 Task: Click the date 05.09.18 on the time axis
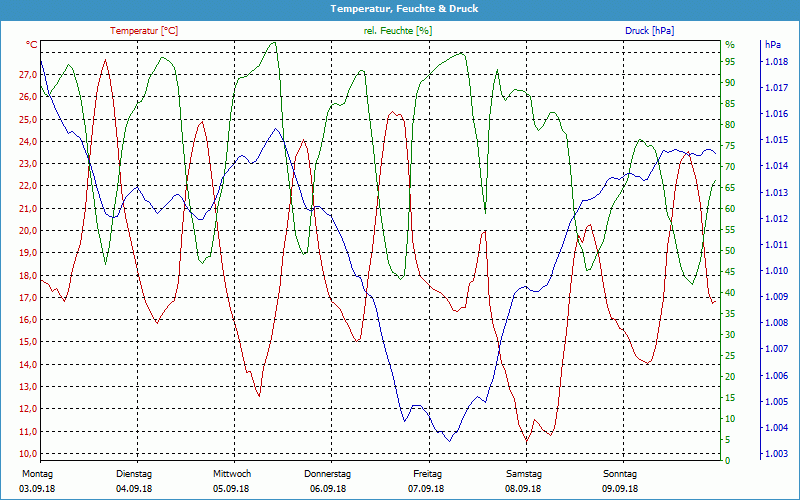(231, 489)
